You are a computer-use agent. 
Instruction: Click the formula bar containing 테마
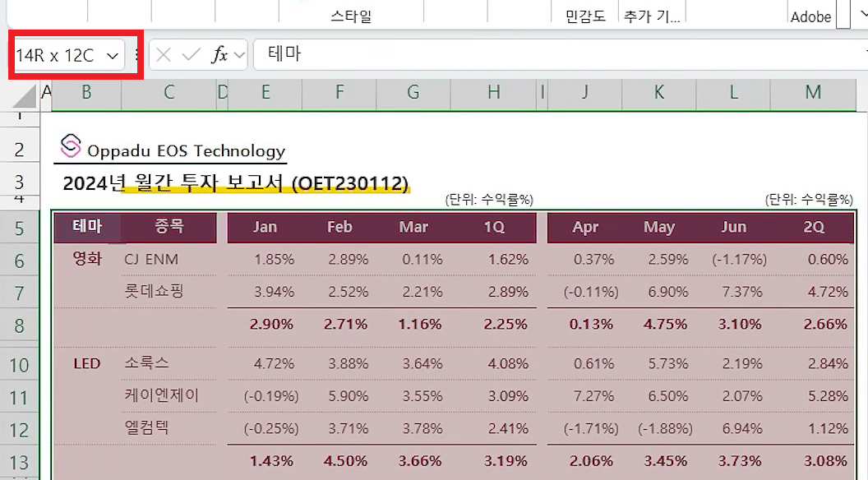pyautogui.click(x=561, y=54)
